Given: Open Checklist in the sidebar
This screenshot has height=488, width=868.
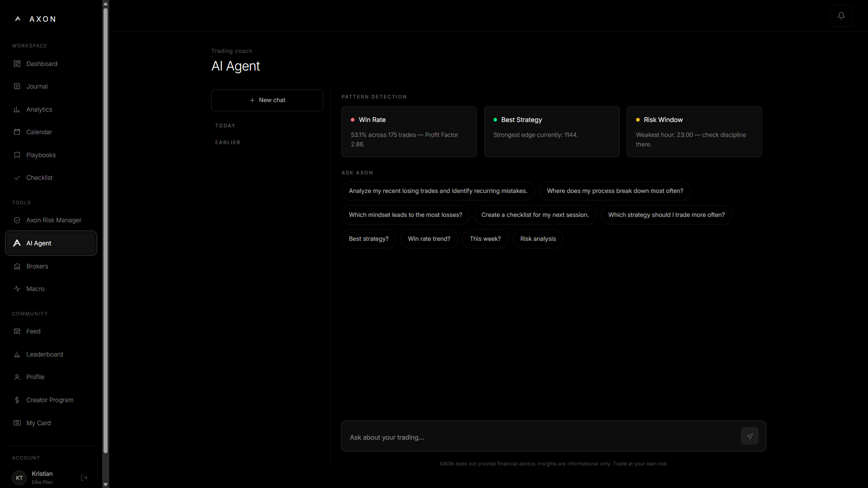Looking at the screenshot, I should (x=51, y=178).
